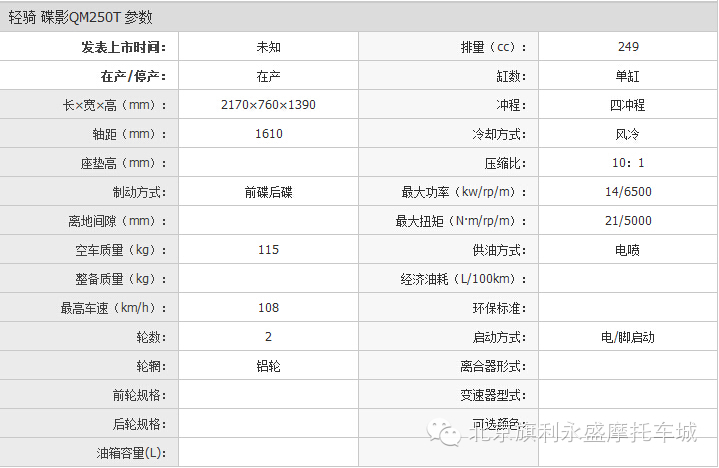Click the 在产 status value
The width and height of the screenshot is (719, 468).
click(269, 76)
